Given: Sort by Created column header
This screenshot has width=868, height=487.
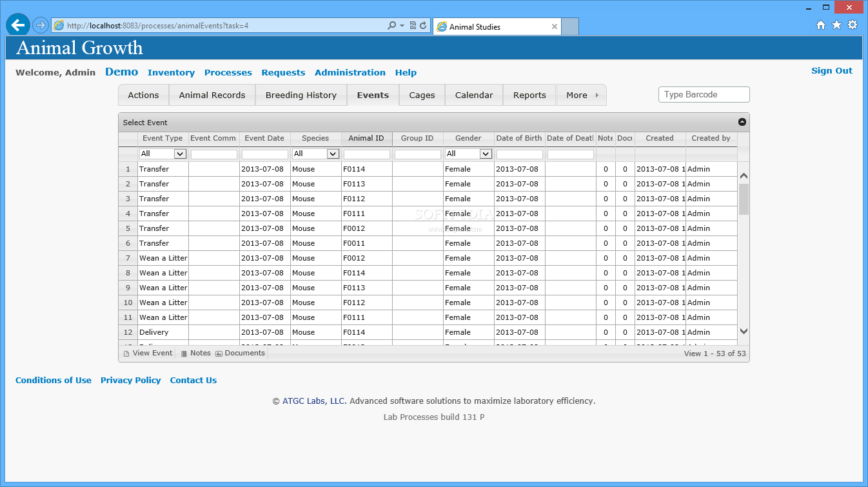Looking at the screenshot, I should coord(660,139).
